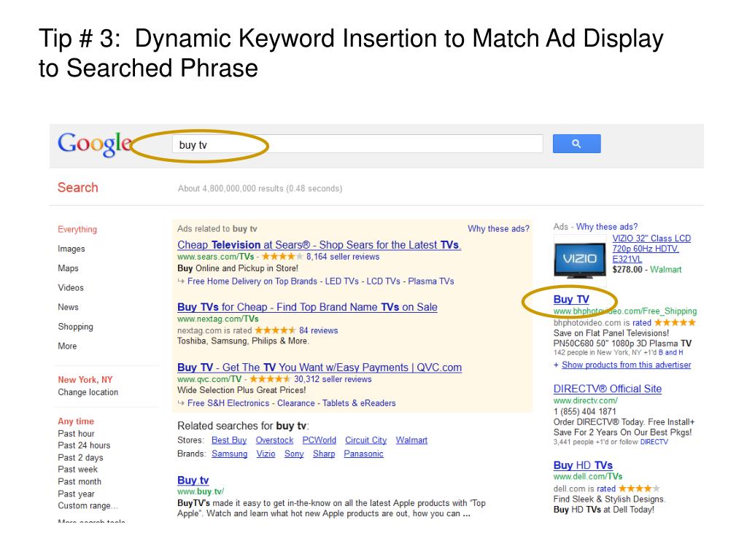Image resolution: width=747 pixels, height=560 pixels.
Task: Filter results by Past month
Action: coord(80,481)
